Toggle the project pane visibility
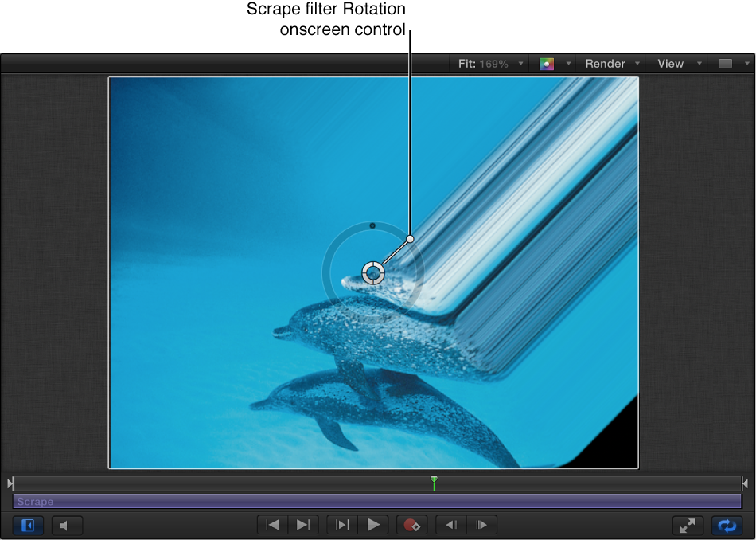This screenshot has height=540, width=756. pos(28,526)
